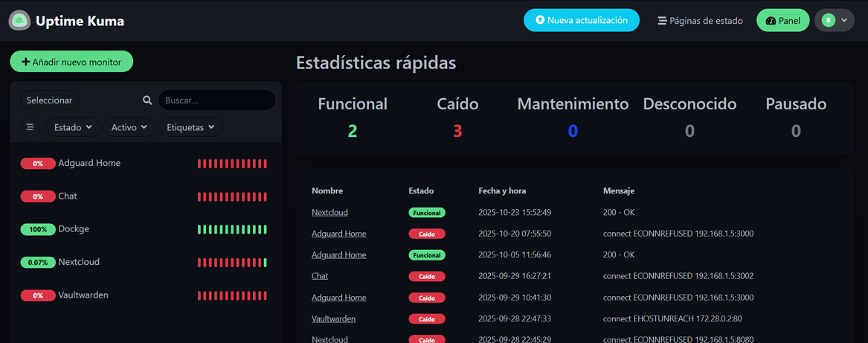This screenshot has width=868, height=343.
Task: Toggle monitor selection mode with Seleccionar
Action: 49,100
